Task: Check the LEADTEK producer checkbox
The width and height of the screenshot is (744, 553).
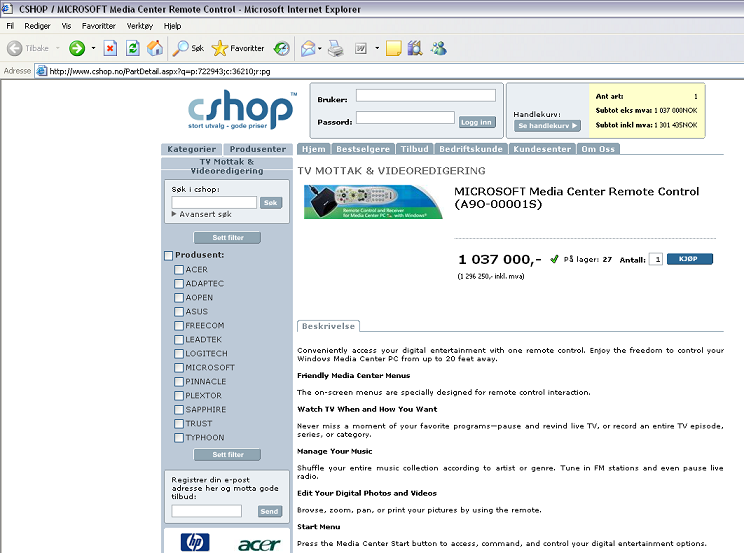Action: click(x=178, y=340)
